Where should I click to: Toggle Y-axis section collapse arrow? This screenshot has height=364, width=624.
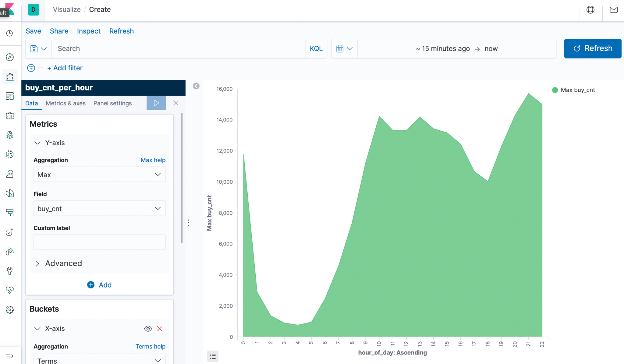coord(38,143)
